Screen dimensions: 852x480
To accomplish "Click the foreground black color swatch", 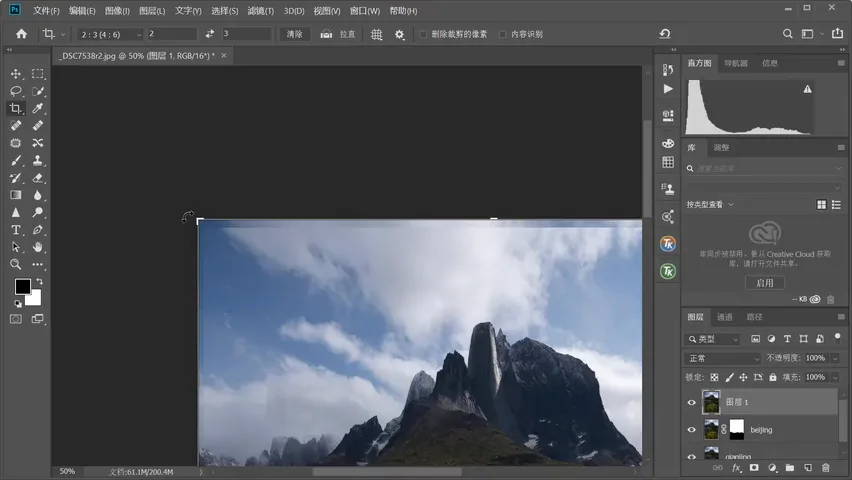I will click(22, 286).
